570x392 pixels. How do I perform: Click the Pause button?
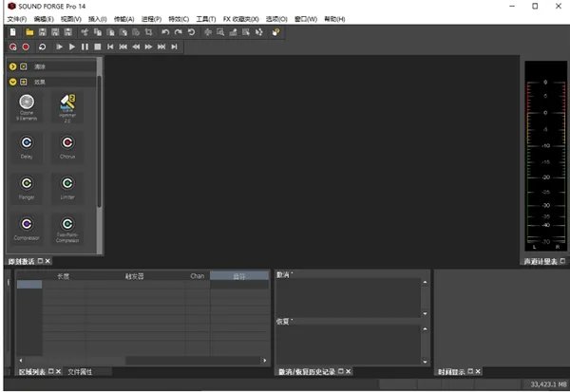(x=85, y=47)
